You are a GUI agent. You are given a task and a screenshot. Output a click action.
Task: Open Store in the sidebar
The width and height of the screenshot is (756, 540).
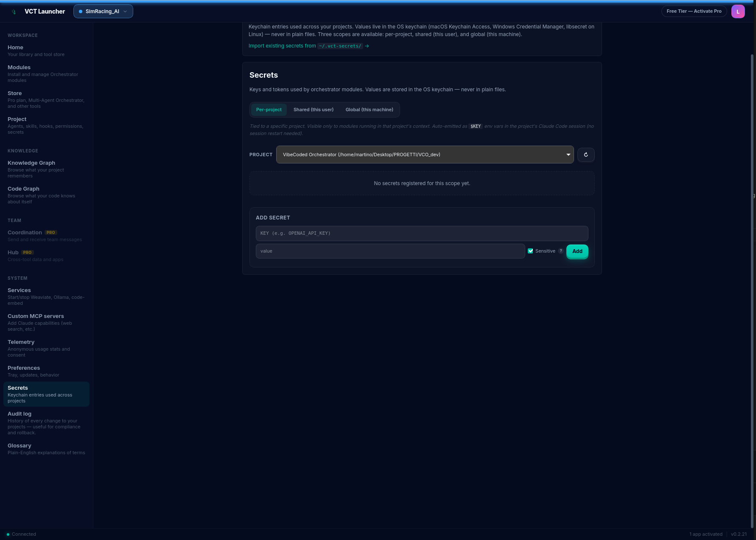point(46,99)
